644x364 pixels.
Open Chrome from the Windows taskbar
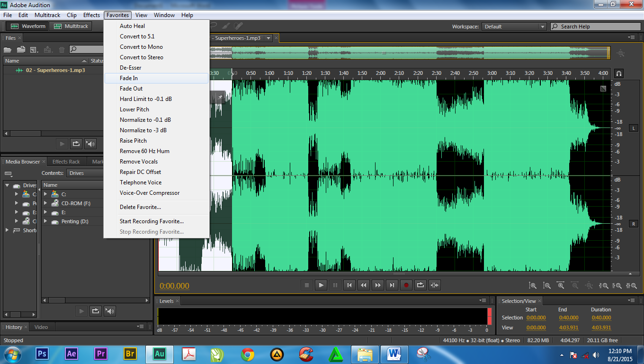(x=247, y=354)
